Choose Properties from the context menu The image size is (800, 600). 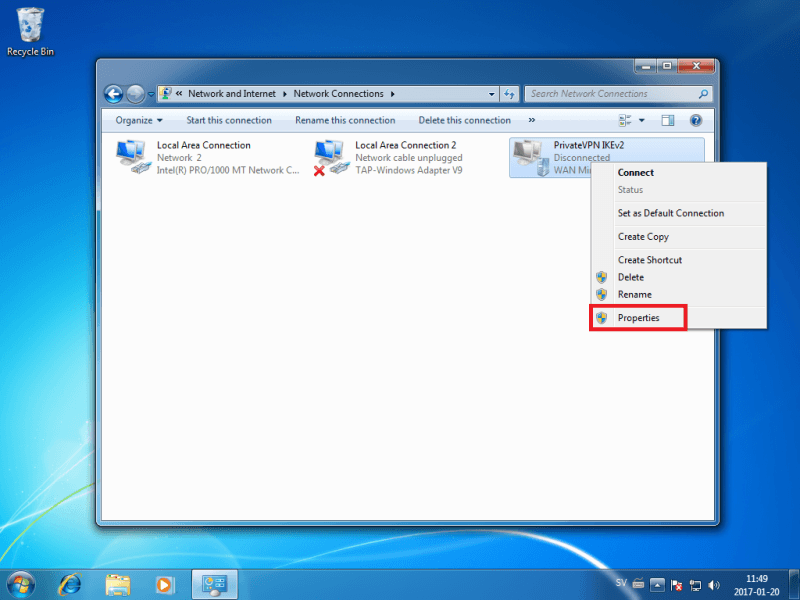(638, 318)
